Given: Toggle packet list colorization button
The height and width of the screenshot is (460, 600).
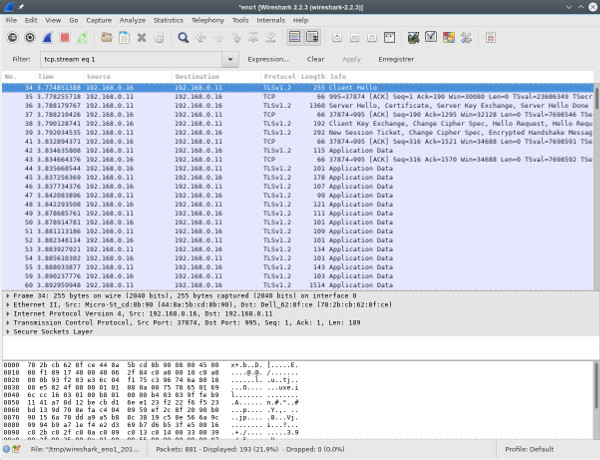Looking at the screenshot, I should tap(295, 38).
